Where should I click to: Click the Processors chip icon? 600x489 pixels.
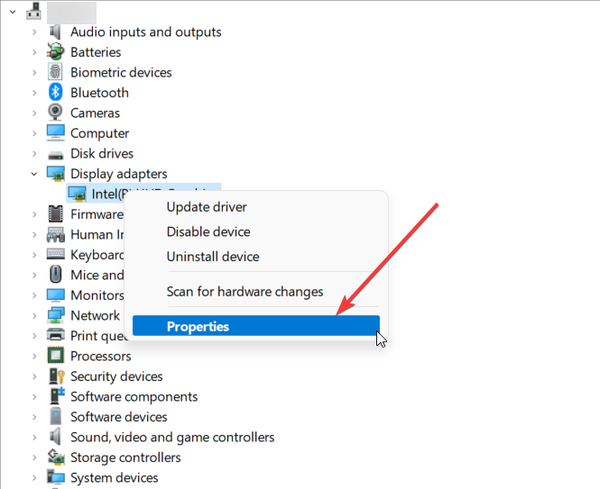point(57,356)
